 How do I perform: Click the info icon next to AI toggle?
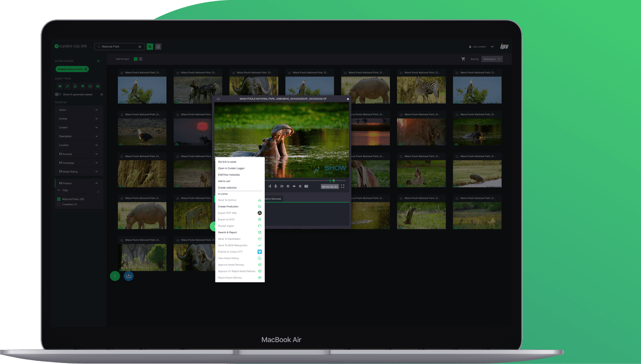pos(101,94)
